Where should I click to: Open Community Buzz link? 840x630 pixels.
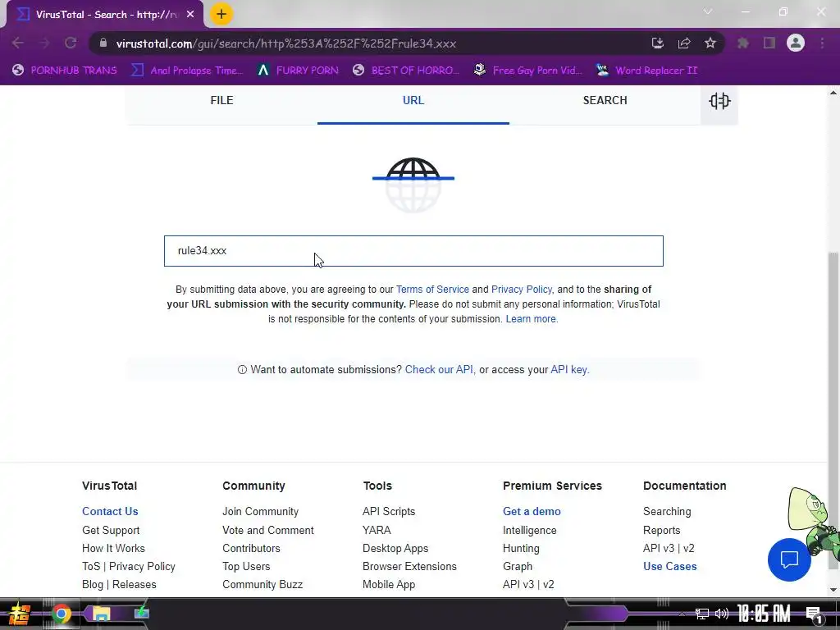point(262,584)
